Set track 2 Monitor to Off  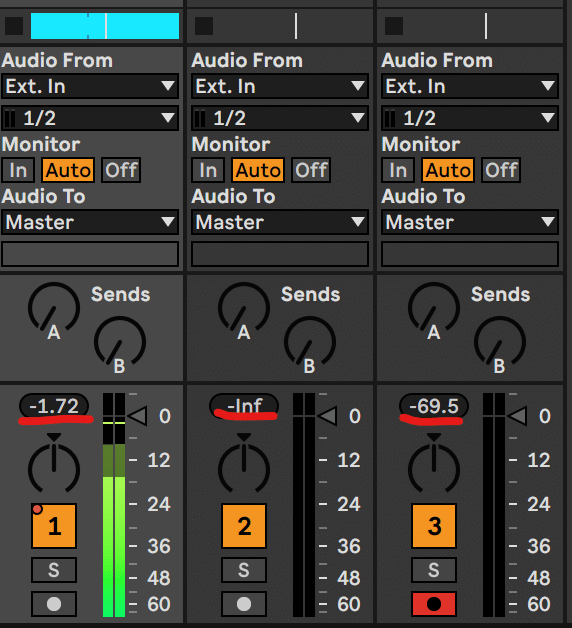click(x=311, y=170)
